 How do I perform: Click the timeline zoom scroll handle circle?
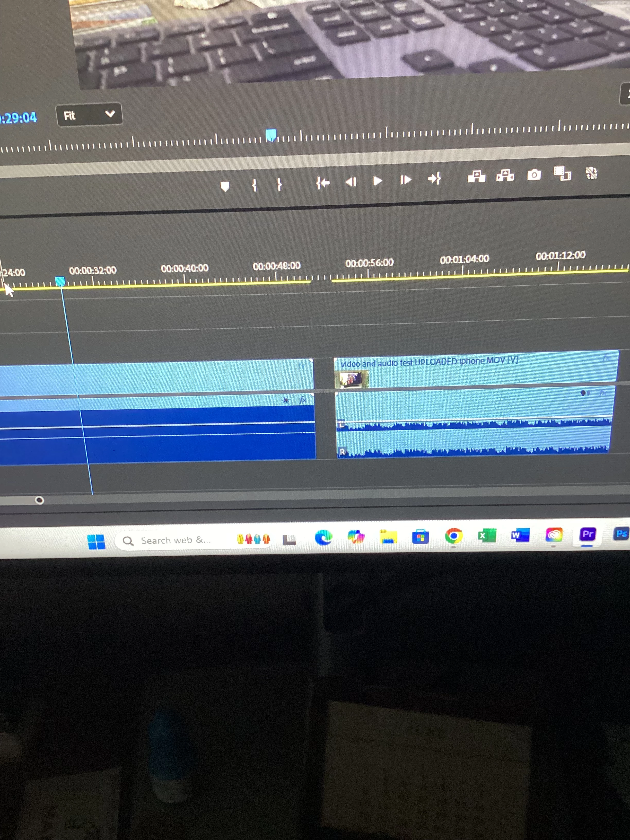tap(39, 501)
